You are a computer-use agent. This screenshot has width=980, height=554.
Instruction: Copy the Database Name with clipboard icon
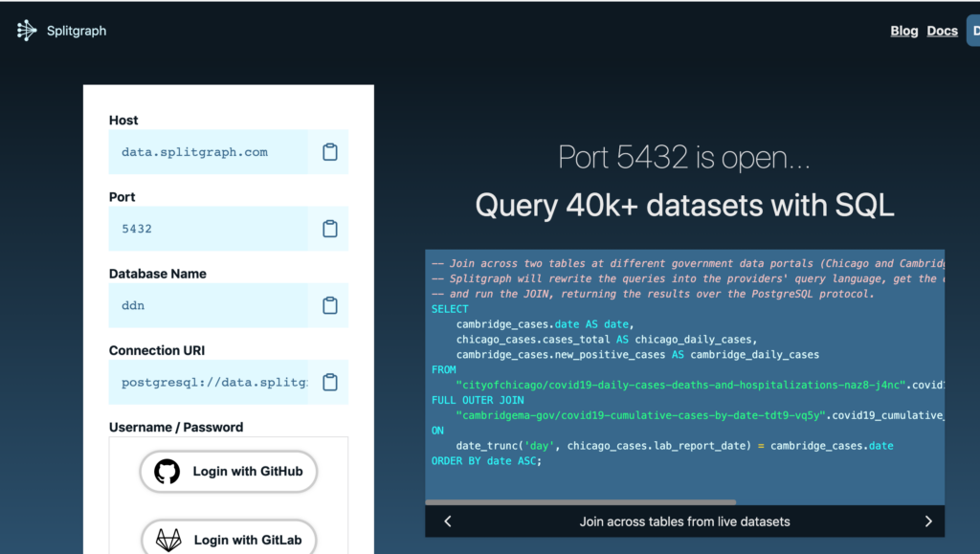(x=330, y=305)
